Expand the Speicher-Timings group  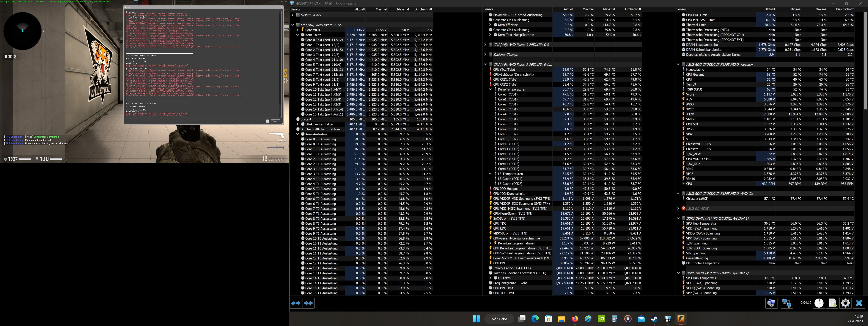point(485,55)
